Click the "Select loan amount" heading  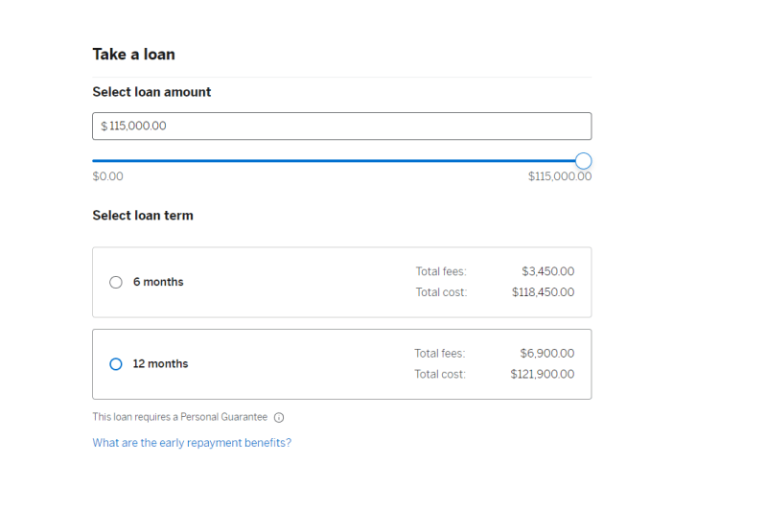coord(151,92)
